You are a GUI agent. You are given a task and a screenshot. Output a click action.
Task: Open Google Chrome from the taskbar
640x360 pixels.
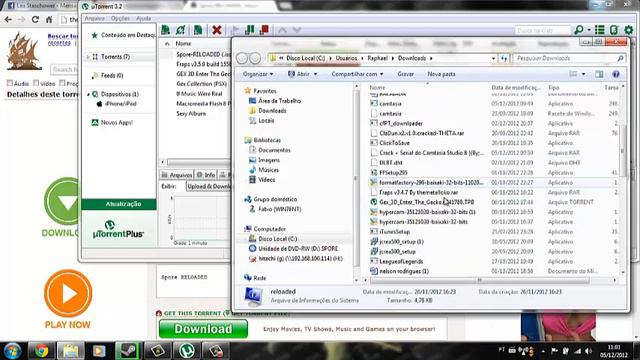coord(41,350)
